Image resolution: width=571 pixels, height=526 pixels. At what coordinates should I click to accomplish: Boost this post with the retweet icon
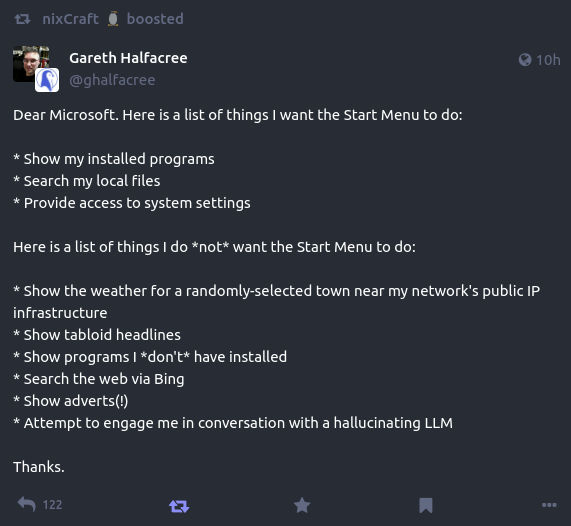[179, 506]
